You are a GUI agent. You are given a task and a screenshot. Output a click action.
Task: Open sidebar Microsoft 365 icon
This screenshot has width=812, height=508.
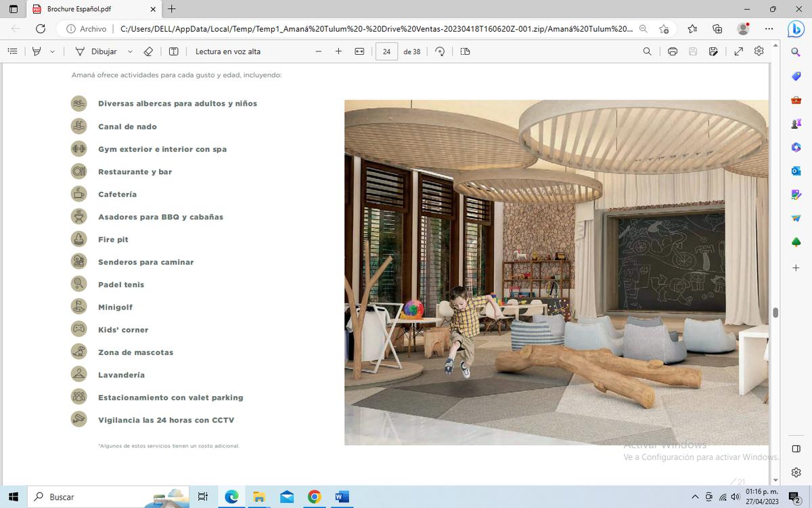(796, 148)
